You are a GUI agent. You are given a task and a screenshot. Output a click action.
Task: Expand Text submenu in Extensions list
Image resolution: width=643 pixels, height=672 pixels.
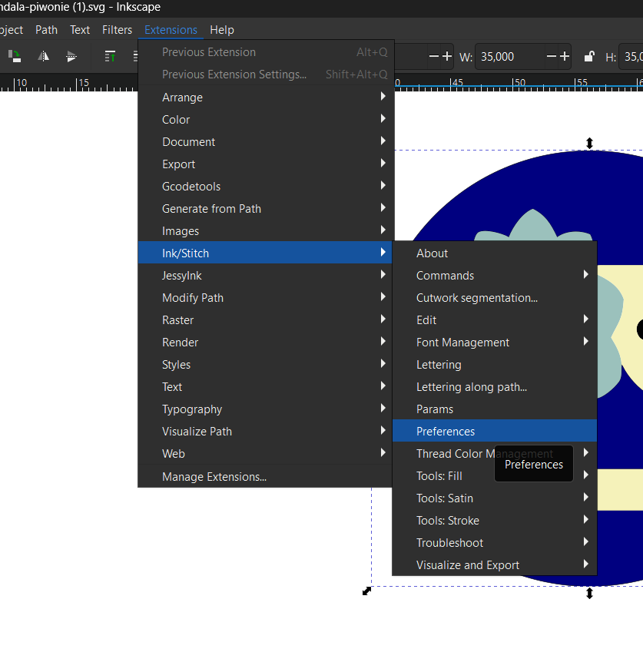tap(265, 387)
